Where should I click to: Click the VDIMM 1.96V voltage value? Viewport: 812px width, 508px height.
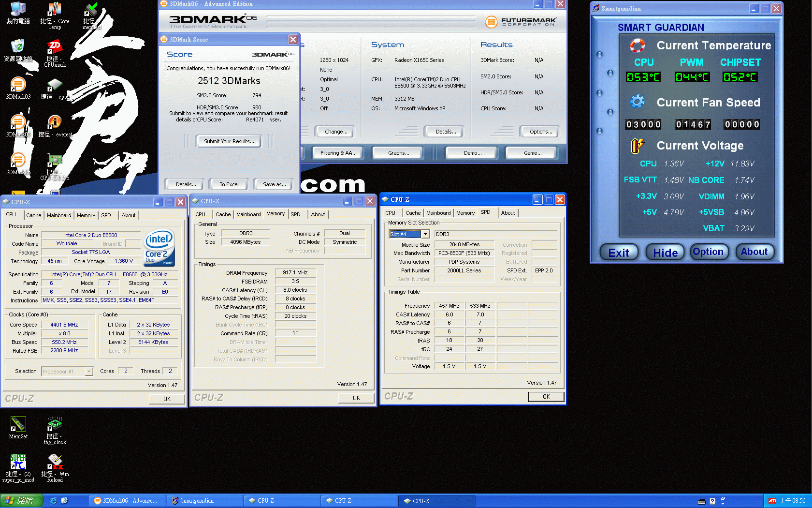coord(744,196)
